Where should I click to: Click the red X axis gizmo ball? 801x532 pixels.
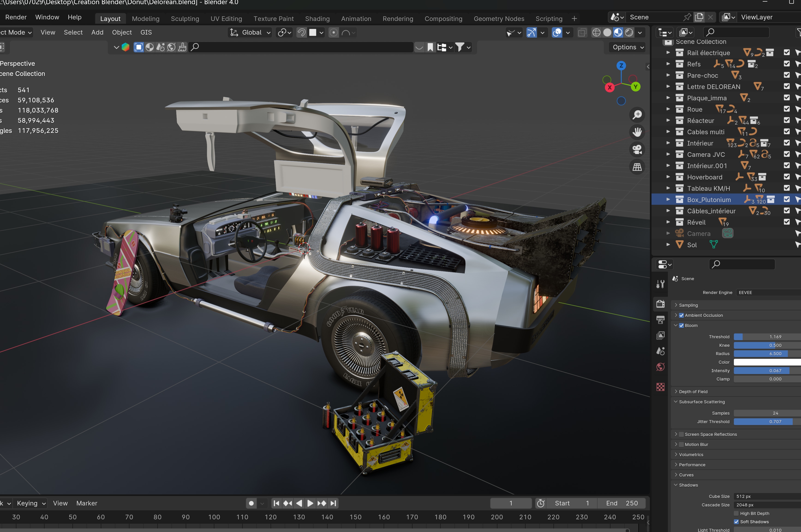[x=610, y=88]
